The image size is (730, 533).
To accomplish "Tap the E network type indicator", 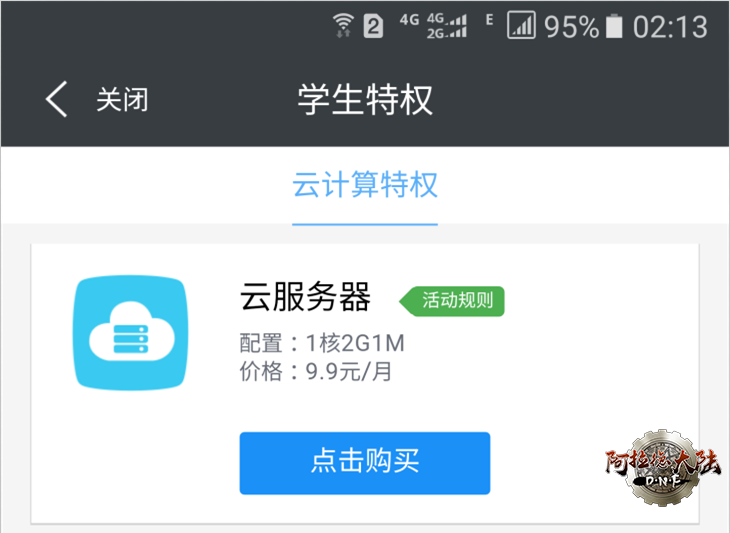I will point(490,20).
